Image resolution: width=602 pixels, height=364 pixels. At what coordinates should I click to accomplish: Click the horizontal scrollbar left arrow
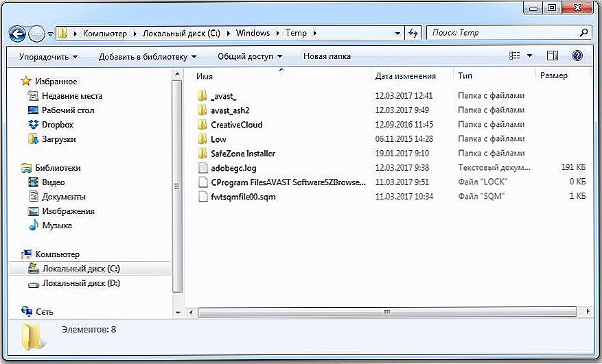click(x=192, y=312)
